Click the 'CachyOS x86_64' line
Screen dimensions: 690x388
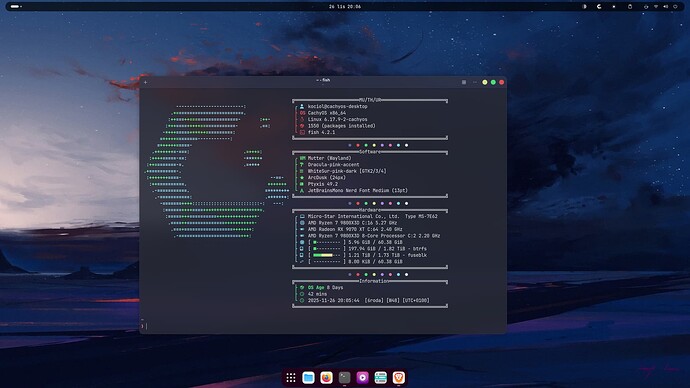(x=327, y=113)
